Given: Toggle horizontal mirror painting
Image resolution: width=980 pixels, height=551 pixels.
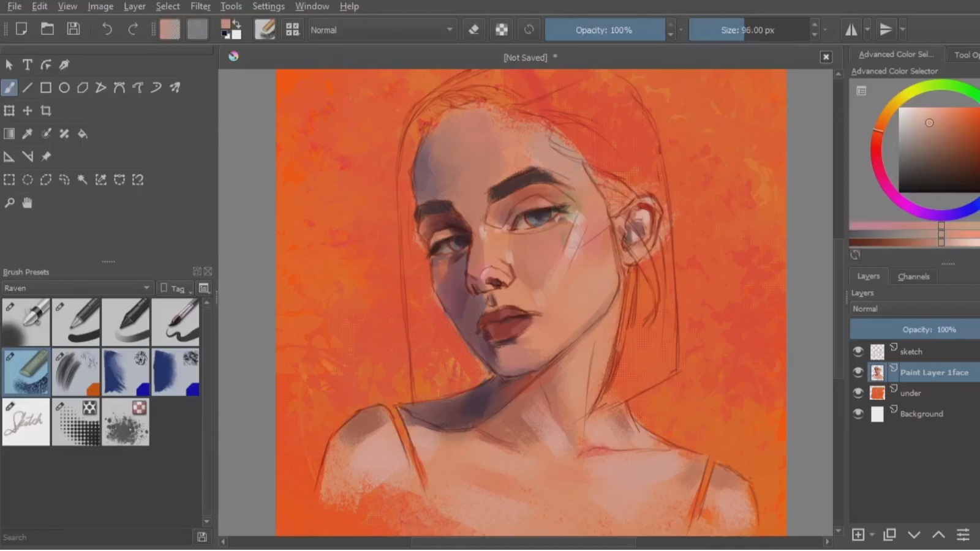Looking at the screenshot, I should click(851, 29).
